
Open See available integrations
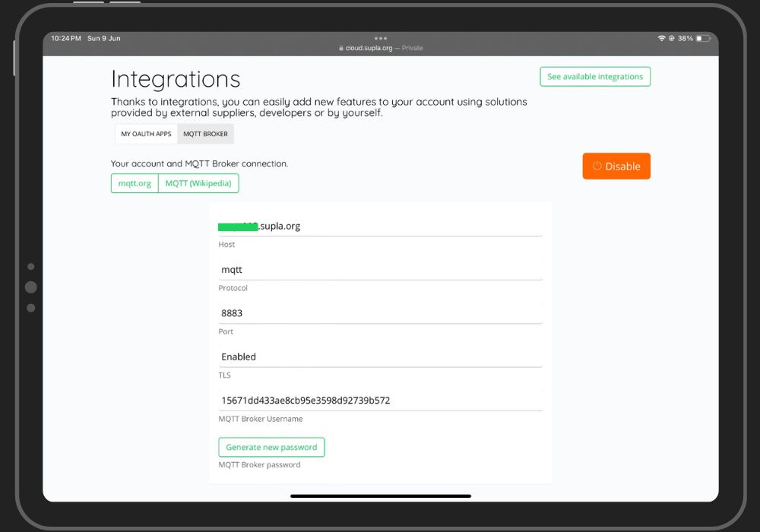(595, 77)
